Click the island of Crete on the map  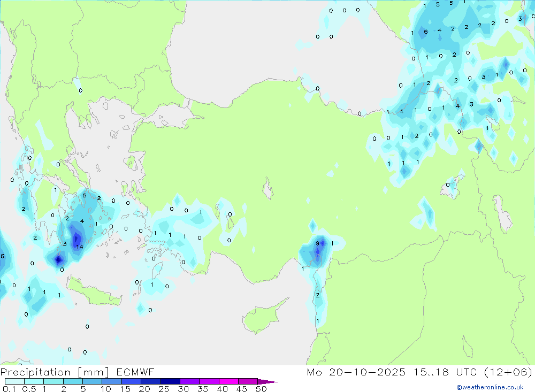click(94, 291)
